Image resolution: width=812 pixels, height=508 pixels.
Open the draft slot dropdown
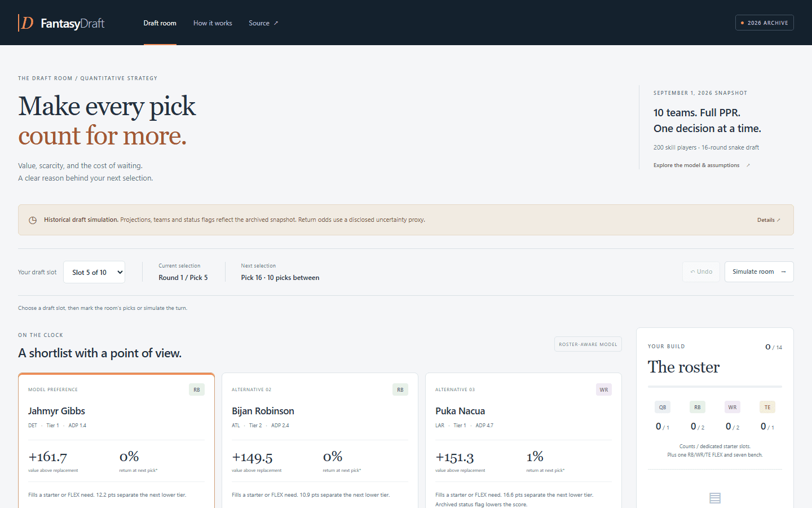(94, 272)
